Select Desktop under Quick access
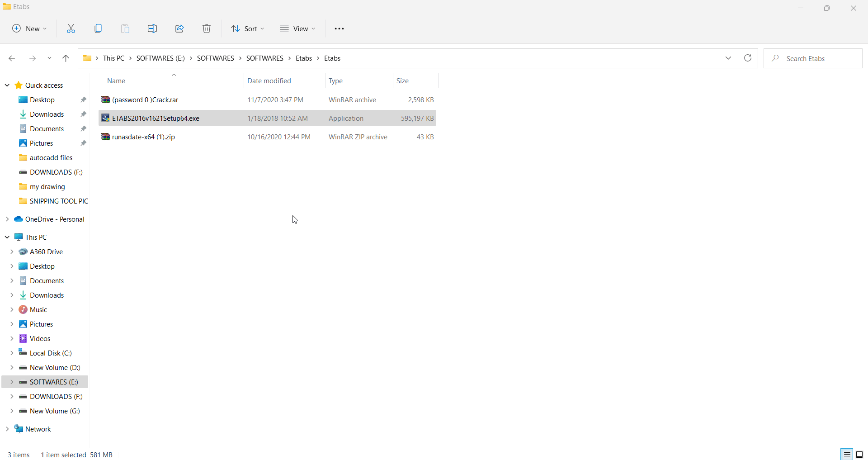Screen dimensions: 868x460 pyautogui.click(x=42, y=100)
